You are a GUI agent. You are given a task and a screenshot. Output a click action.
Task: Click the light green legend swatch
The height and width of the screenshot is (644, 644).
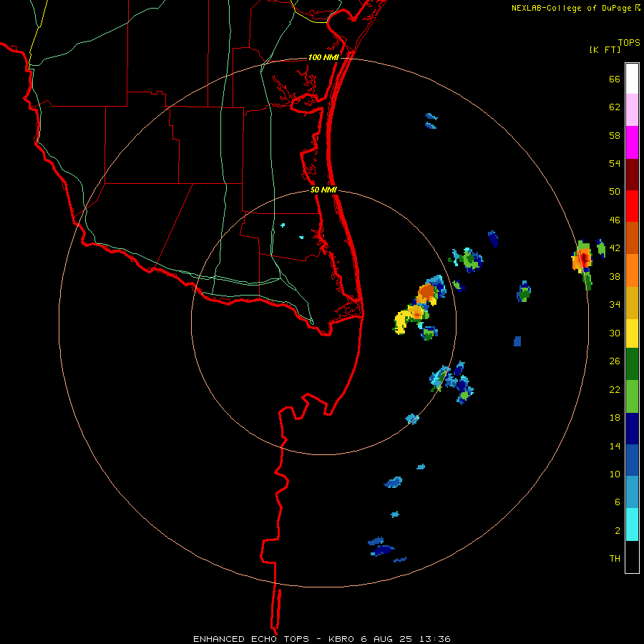[x=632, y=396]
